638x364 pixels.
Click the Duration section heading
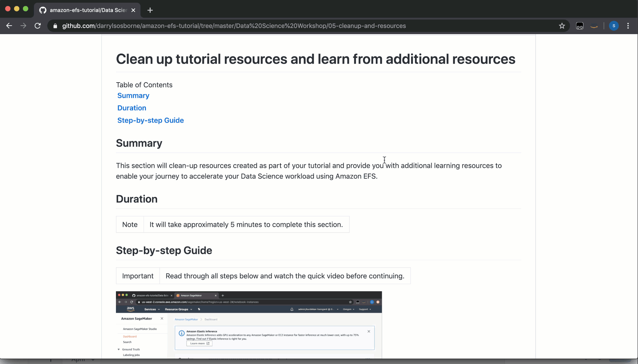[136, 199]
